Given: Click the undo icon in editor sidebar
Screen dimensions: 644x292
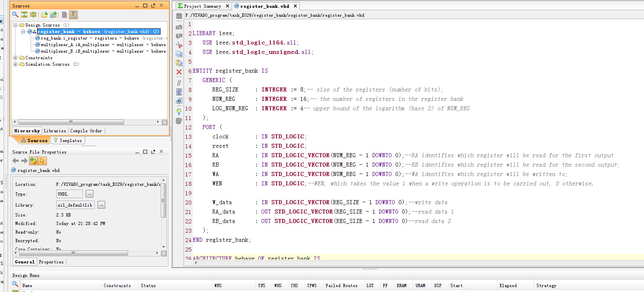Looking at the screenshot, I should tap(179, 27).
